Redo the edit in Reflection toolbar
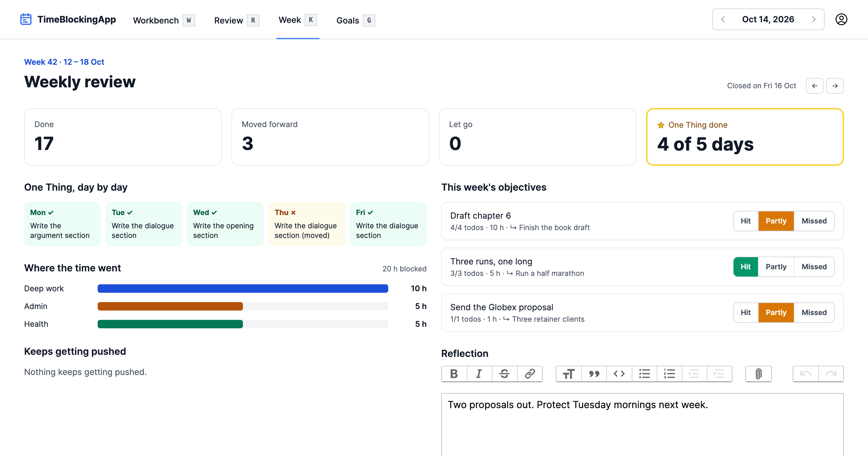The image size is (868, 456). coord(831,373)
